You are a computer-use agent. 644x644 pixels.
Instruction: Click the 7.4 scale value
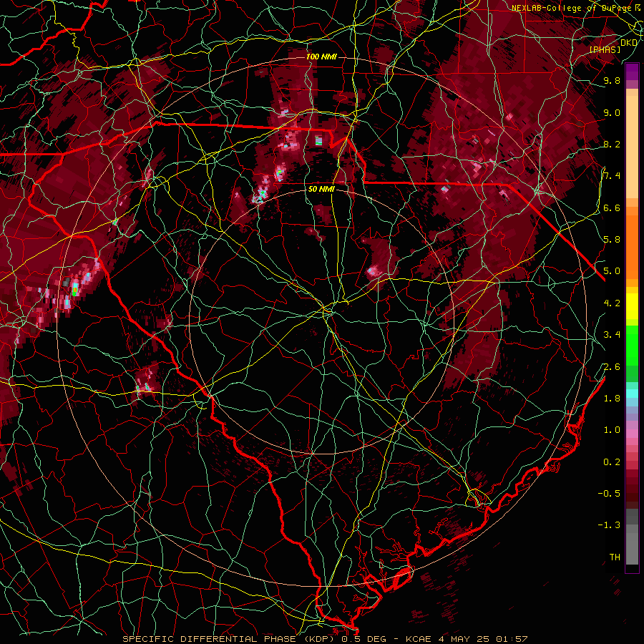pyautogui.click(x=612, y=176)
